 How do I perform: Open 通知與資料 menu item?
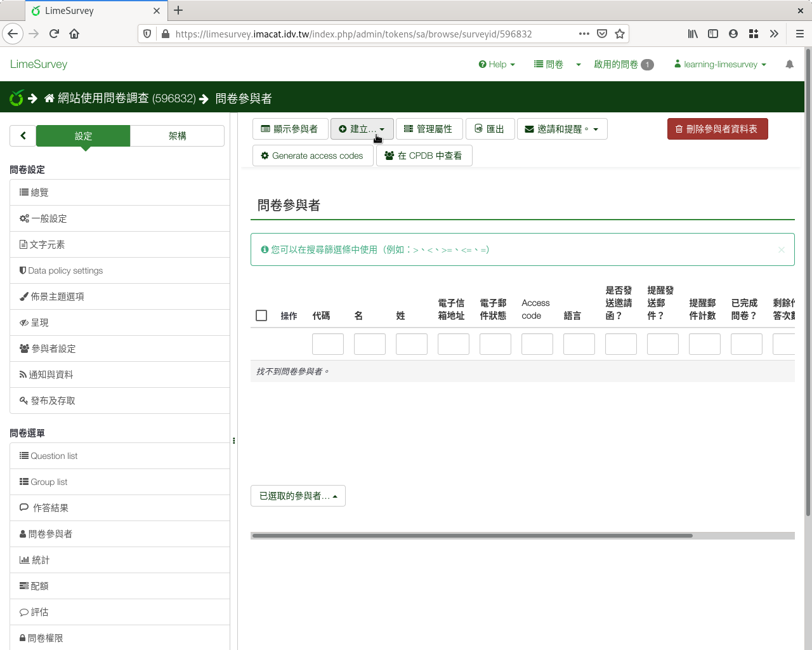[x=120, y=375]
